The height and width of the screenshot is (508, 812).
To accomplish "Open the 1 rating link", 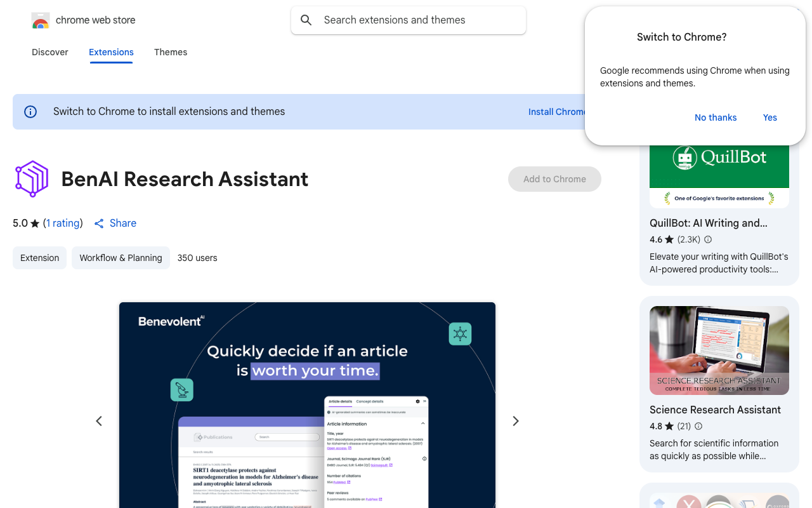I will 63,224.
